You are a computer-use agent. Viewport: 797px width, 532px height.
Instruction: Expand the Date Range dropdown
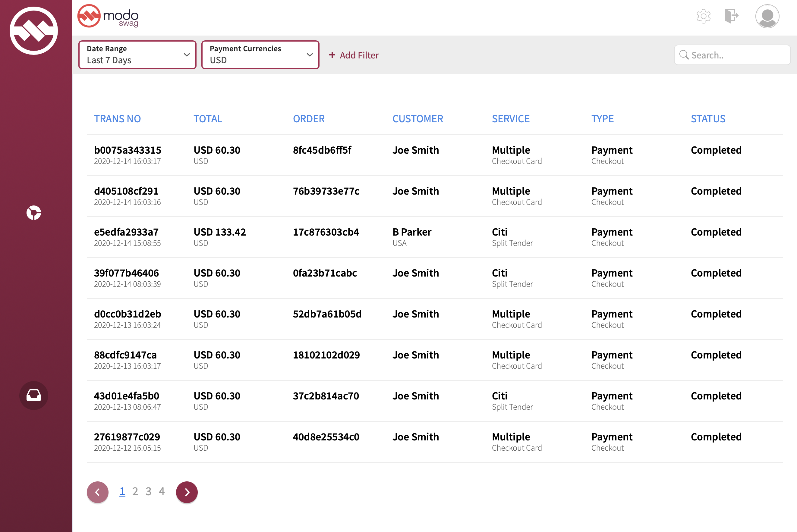(137, 55)
